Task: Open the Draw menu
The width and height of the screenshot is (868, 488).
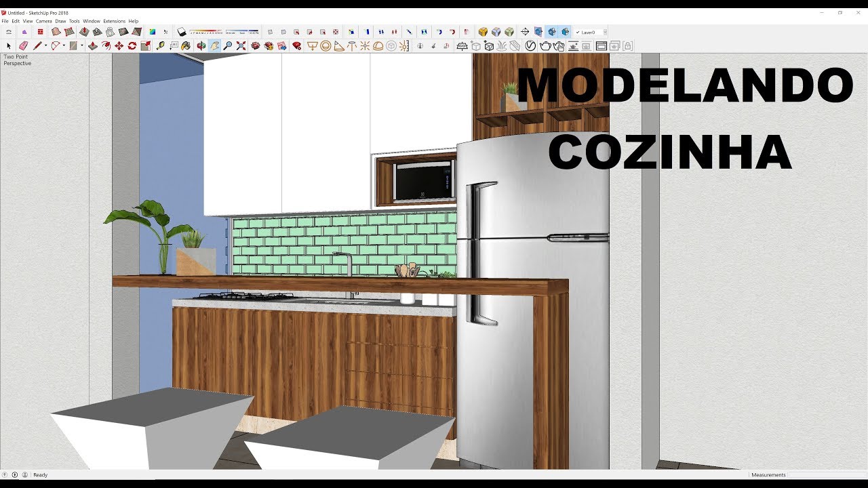Action: (x=60, y=21)
